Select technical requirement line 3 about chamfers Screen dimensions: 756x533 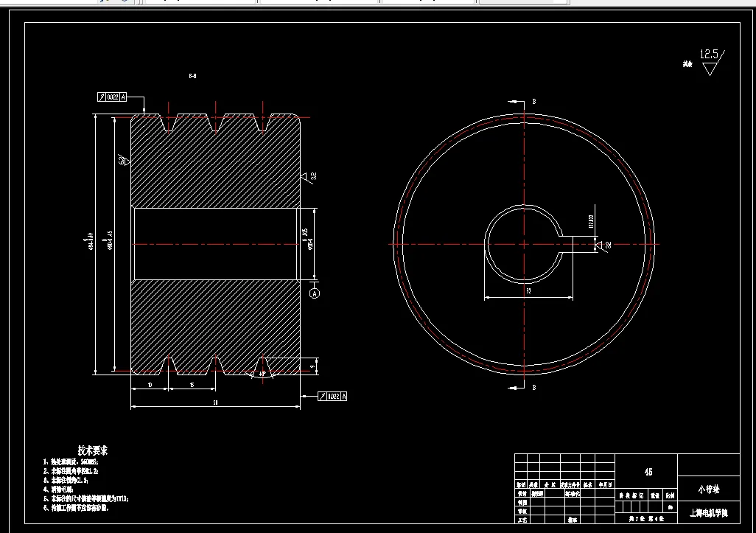click(x=66, y=481)
